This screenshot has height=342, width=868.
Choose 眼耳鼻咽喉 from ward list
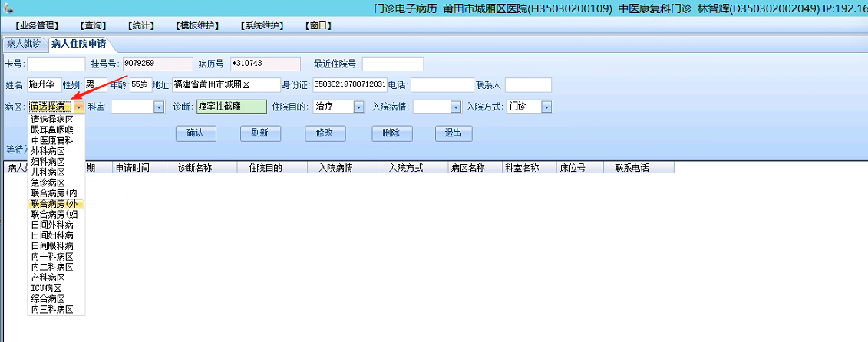tap(56, 130)
